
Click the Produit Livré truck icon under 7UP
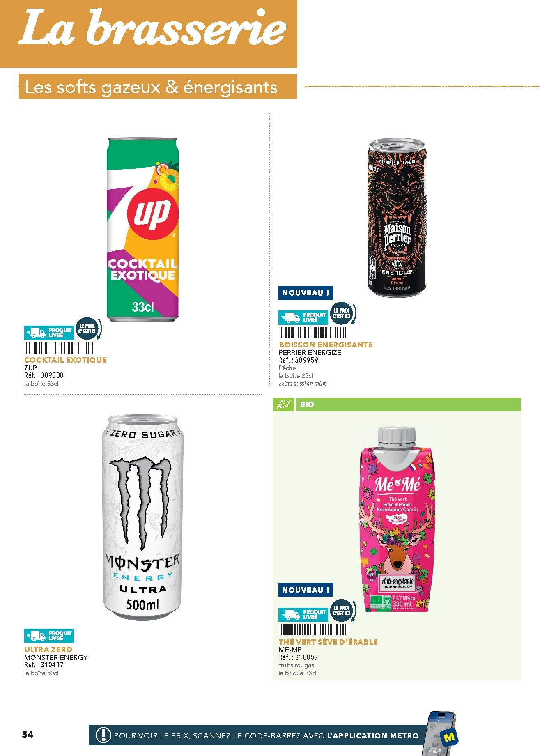49,333
